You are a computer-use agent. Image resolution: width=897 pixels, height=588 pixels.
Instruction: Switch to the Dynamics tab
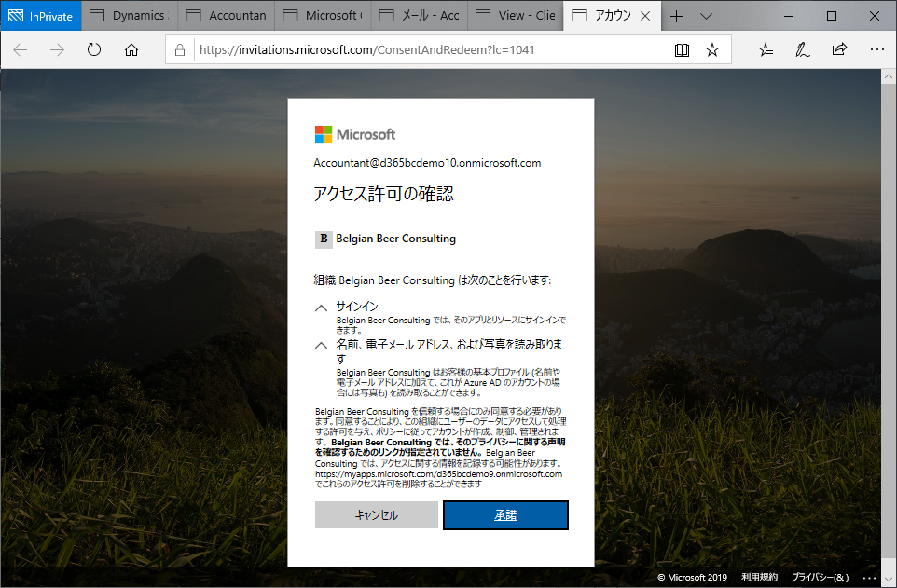point(130,16)
